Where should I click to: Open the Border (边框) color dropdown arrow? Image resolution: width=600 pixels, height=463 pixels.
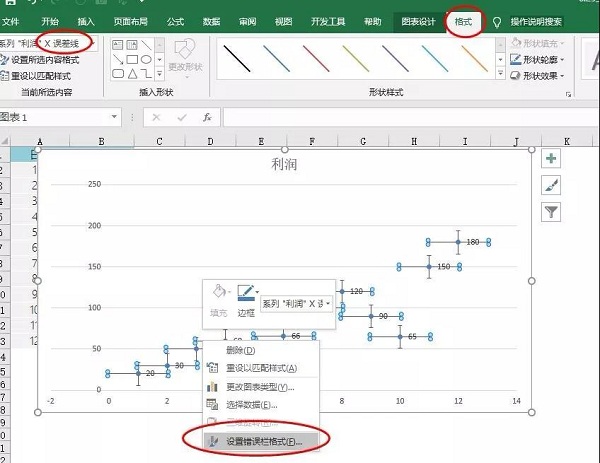(257, 292)
